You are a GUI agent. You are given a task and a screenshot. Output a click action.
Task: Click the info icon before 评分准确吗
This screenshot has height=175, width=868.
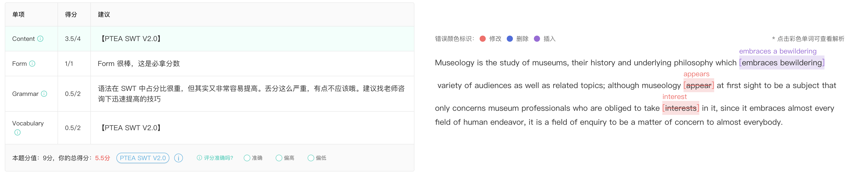coord(200,158)
